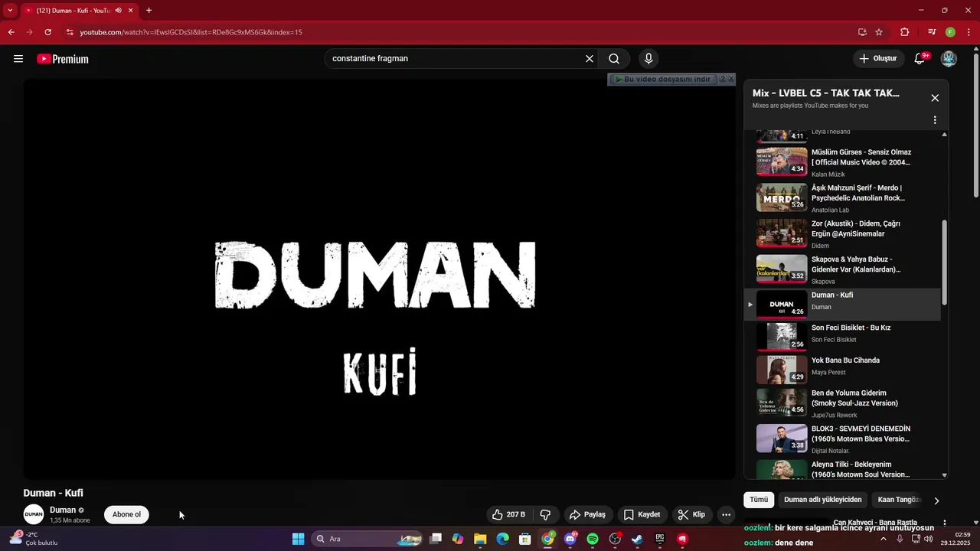Open YouTube notifications bell
This screenshot has width=980, height=551.
(x=920, y=59)
